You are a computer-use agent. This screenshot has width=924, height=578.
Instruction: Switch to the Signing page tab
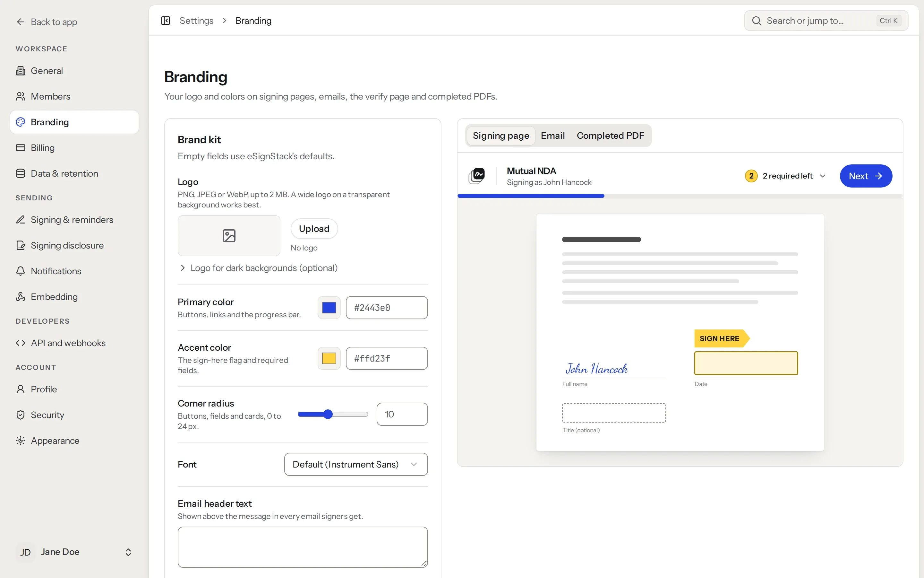point(501,136)
